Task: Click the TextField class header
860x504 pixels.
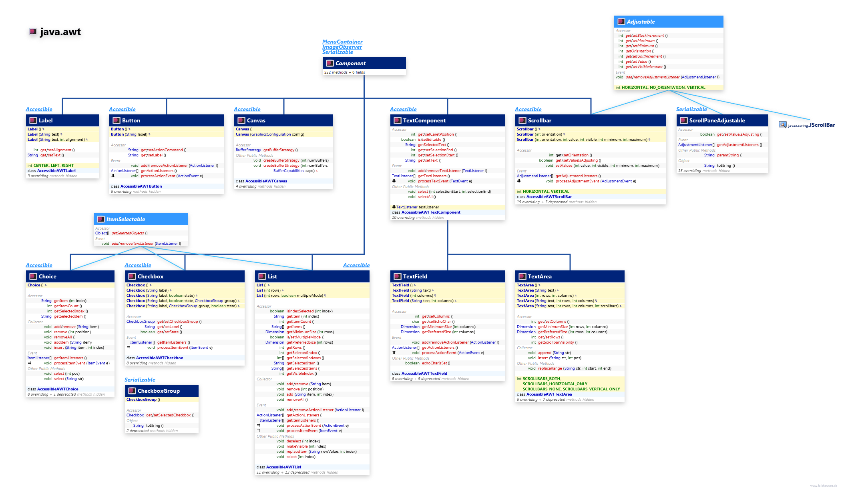Action: tap(415, 276)
